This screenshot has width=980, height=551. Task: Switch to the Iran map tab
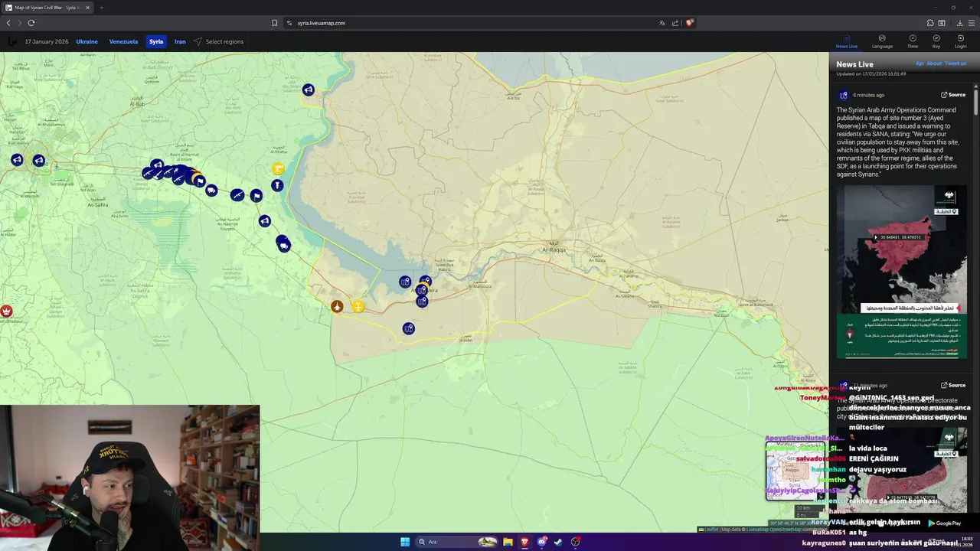(180, 41)
